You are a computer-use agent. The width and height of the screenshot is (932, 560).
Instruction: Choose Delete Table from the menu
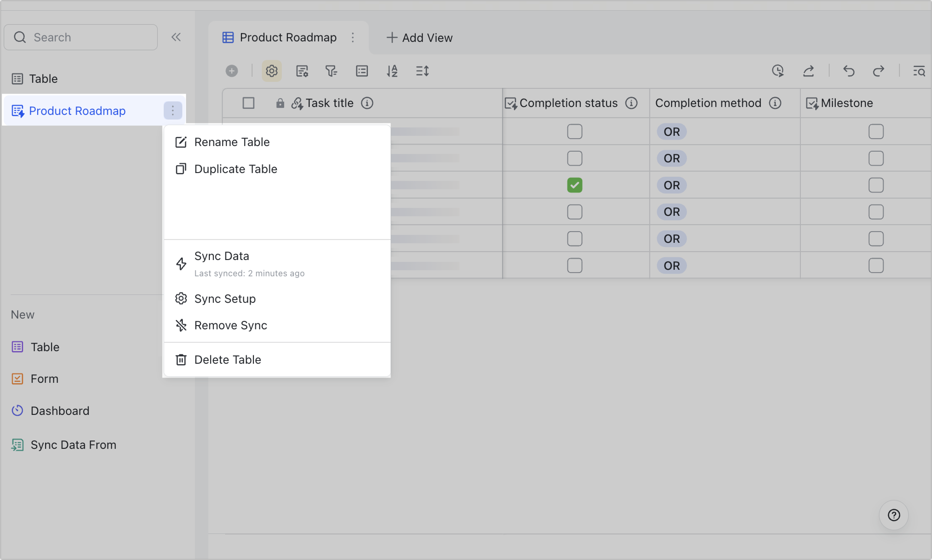[x=227, y=359]
